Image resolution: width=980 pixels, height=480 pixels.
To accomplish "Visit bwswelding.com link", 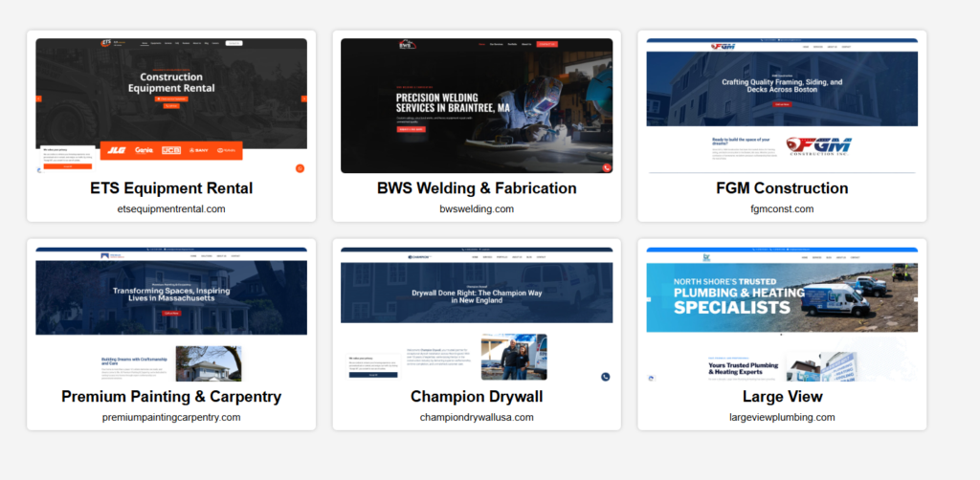I will coord(477,209).
